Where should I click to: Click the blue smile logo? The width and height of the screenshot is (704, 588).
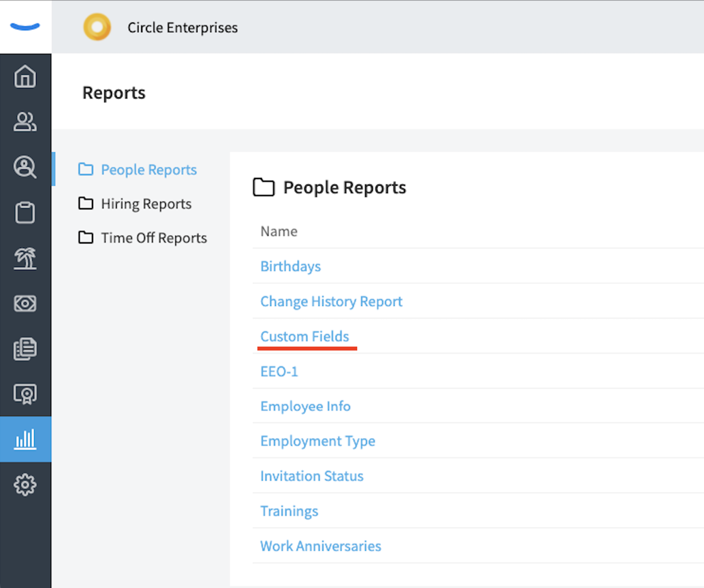(x=25, y=26)
